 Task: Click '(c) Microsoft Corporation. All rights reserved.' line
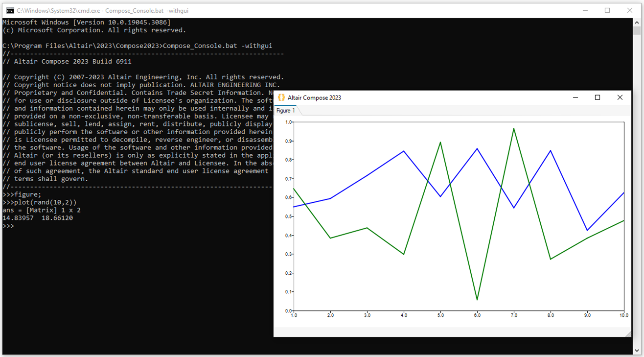94,30
